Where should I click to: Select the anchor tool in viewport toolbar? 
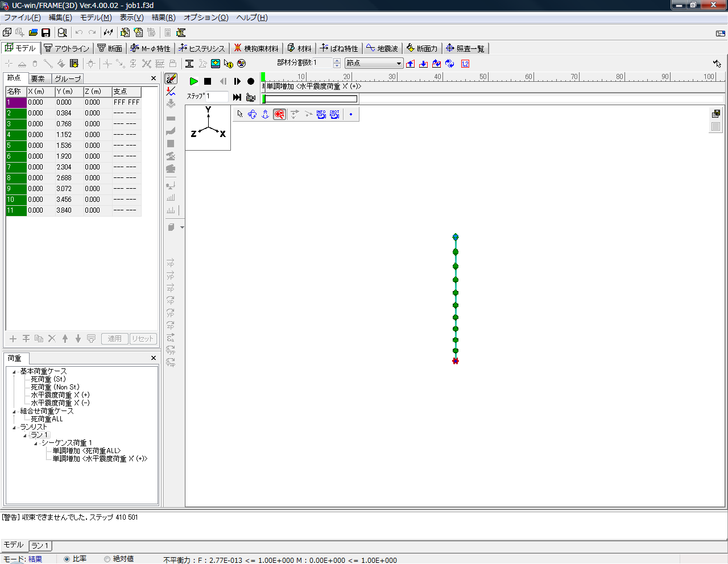265,114
